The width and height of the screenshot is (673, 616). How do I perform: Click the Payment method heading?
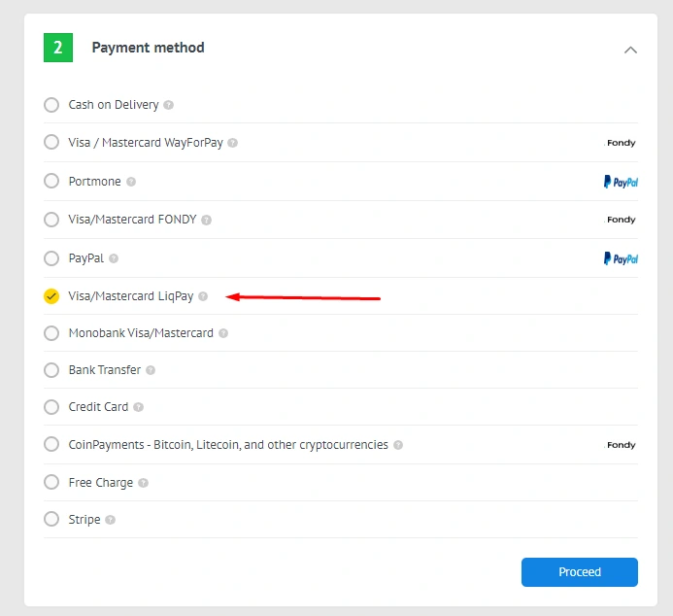[x=148, y=48]
